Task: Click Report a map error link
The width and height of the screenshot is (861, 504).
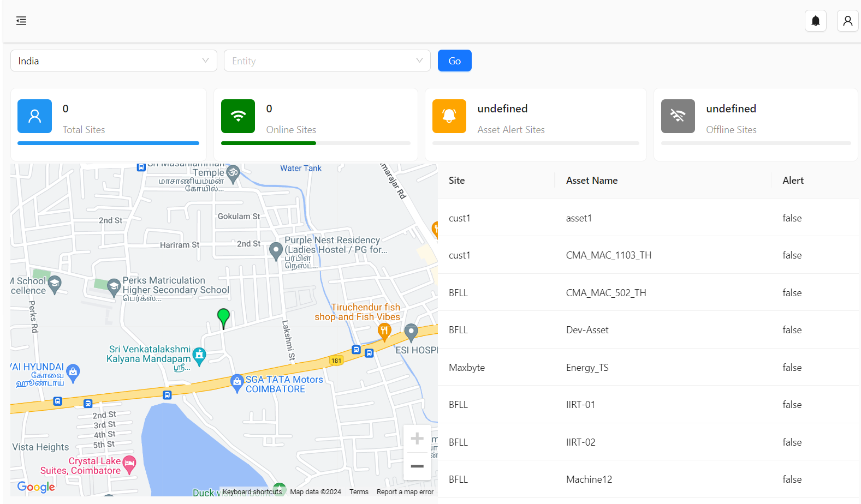Action: point(405,492)
